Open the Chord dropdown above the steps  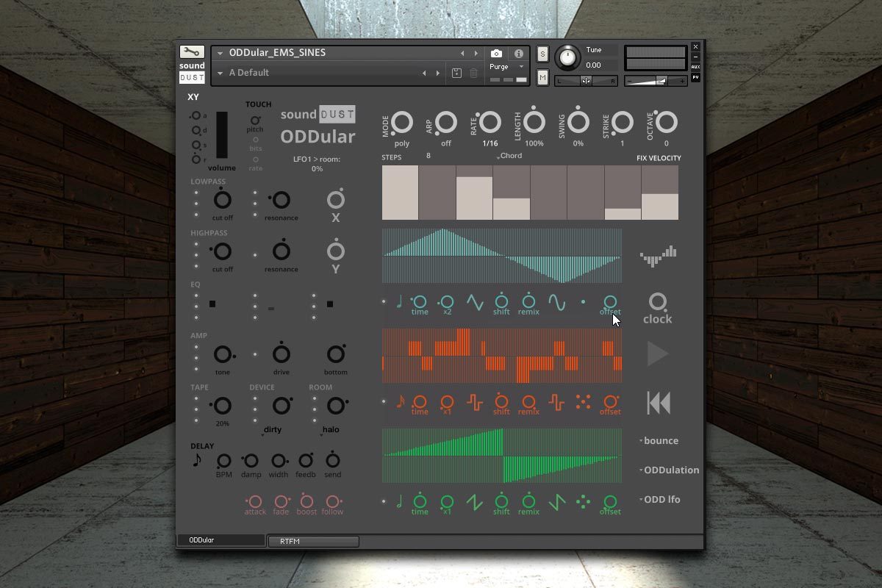click(x=509, y=156)
